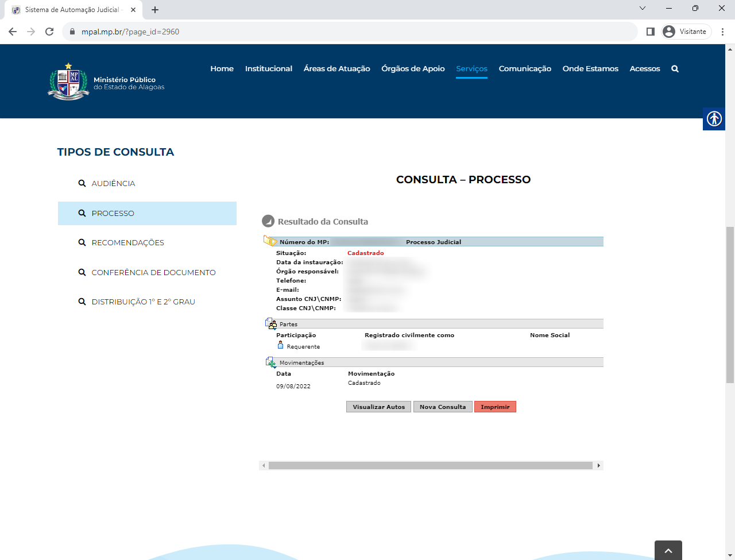Open the Chrome three-dot menu
This screenshot has height=560, width=735.
coord(723,32)
